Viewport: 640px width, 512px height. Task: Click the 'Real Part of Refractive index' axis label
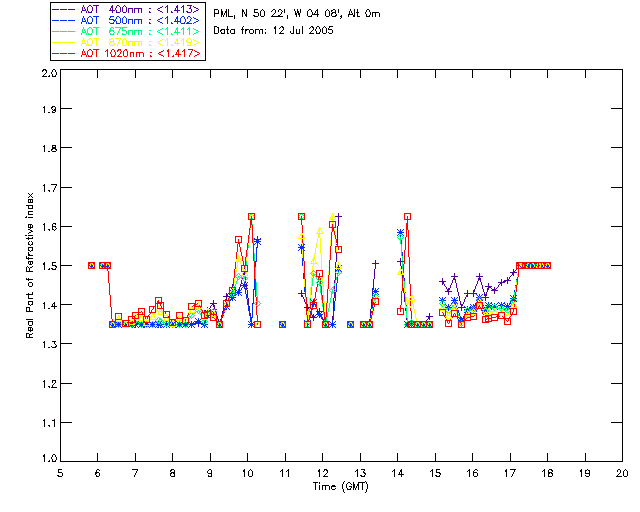(30, 265)
